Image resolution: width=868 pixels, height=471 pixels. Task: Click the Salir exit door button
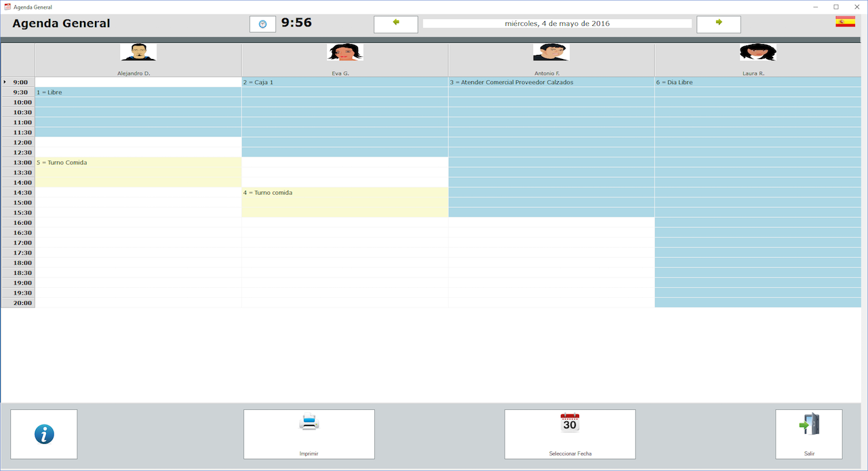[808, 434]
